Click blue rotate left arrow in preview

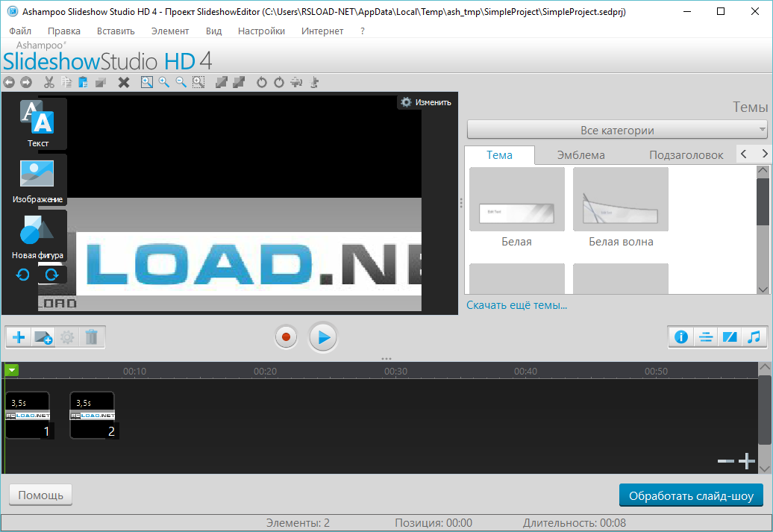[22, 275]
